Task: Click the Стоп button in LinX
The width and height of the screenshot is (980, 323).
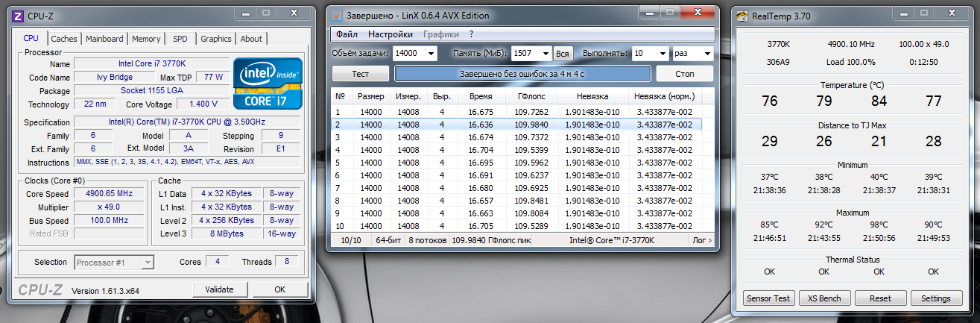Action: tap(684, 74)
